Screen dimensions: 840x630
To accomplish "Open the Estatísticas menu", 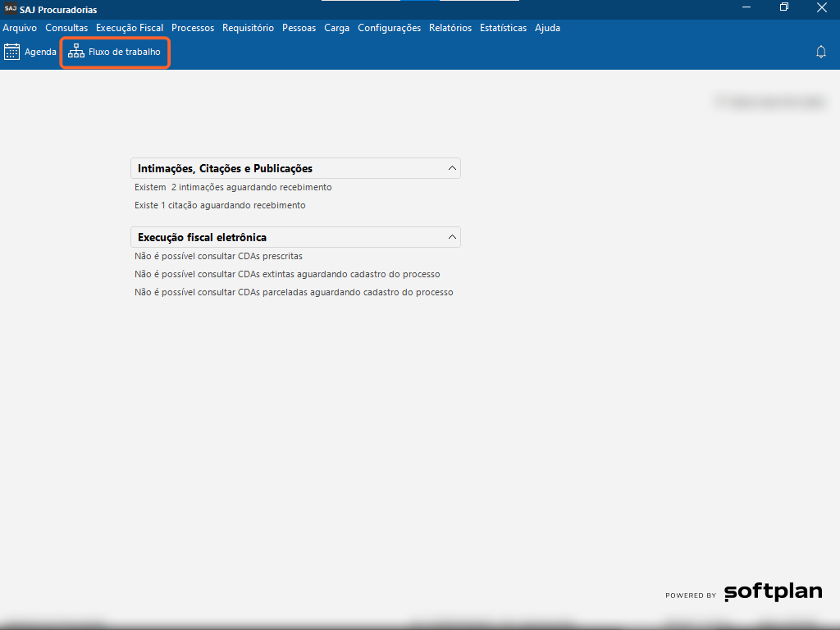I will pyautogui.click(x=503, y=28).
